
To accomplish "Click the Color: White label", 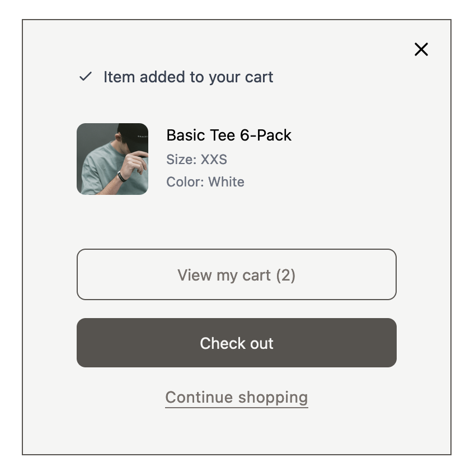I will [205, 182].
